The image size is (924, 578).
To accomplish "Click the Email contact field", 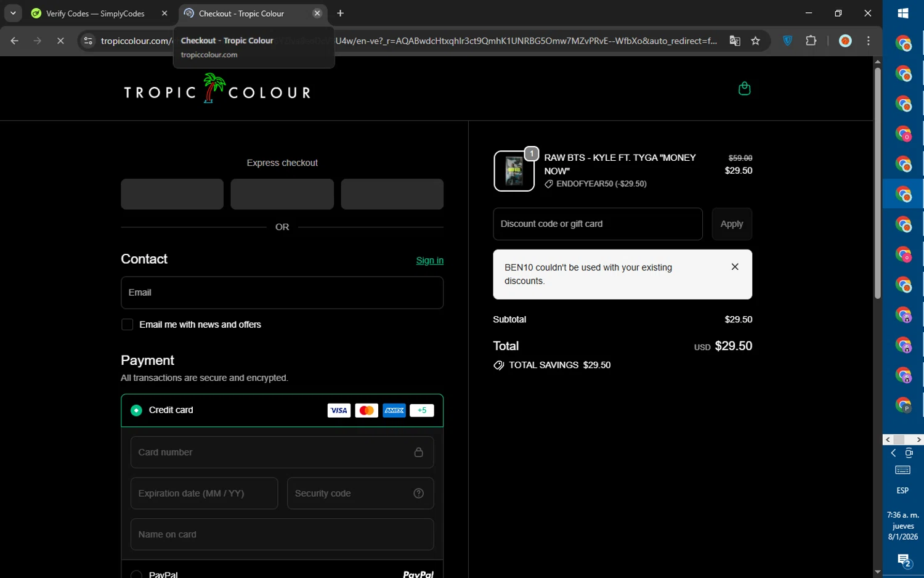I will tap(282, 293).
